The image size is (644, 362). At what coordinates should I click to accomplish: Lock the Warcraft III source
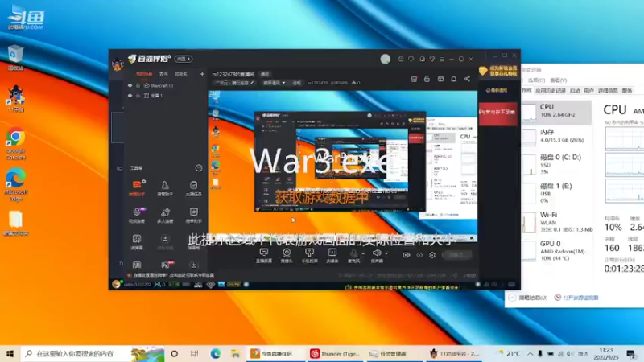tap(138, 86)
